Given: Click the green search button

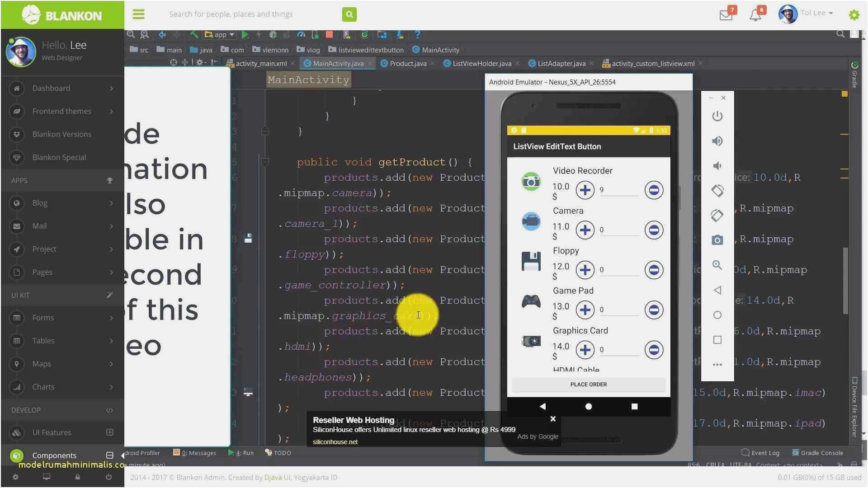Looking at the screenshot, I should pos(349,14).
